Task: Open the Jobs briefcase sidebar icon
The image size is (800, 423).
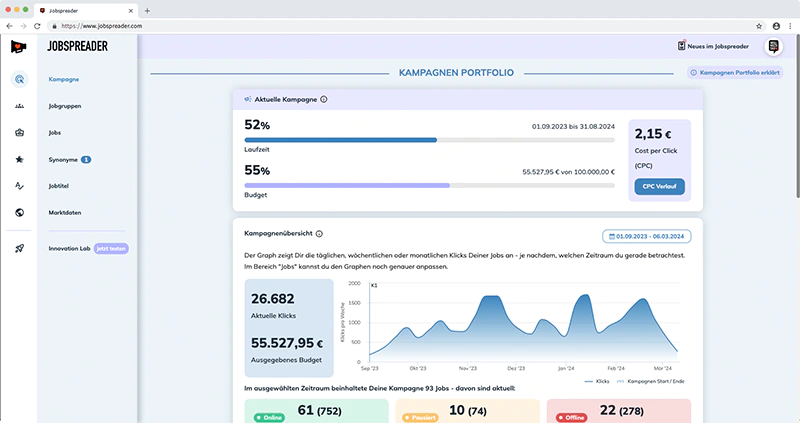Action: [x=19, y=133]
